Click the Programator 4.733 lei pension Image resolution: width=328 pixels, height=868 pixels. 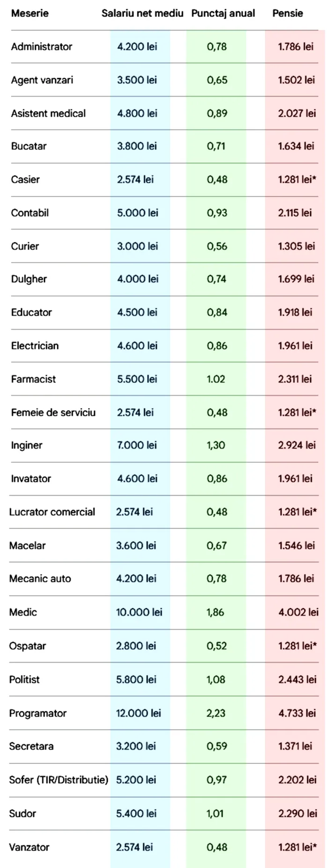click(297, 713)
